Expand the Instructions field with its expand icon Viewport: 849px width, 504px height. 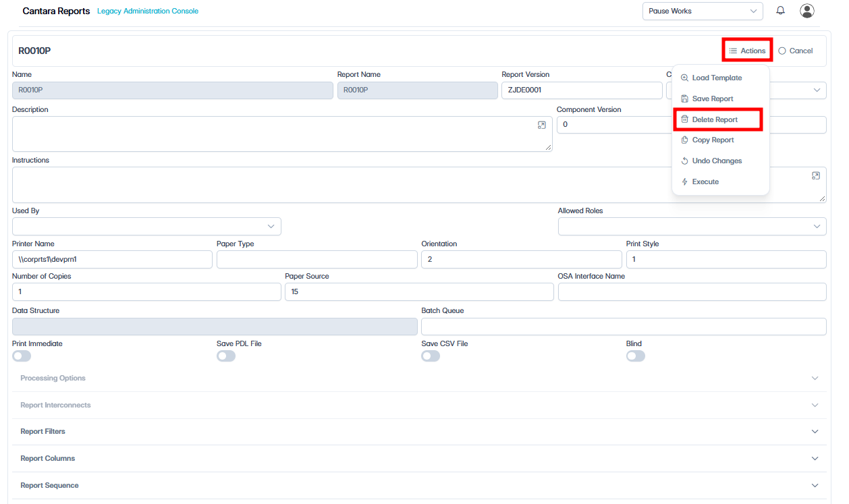815,175
